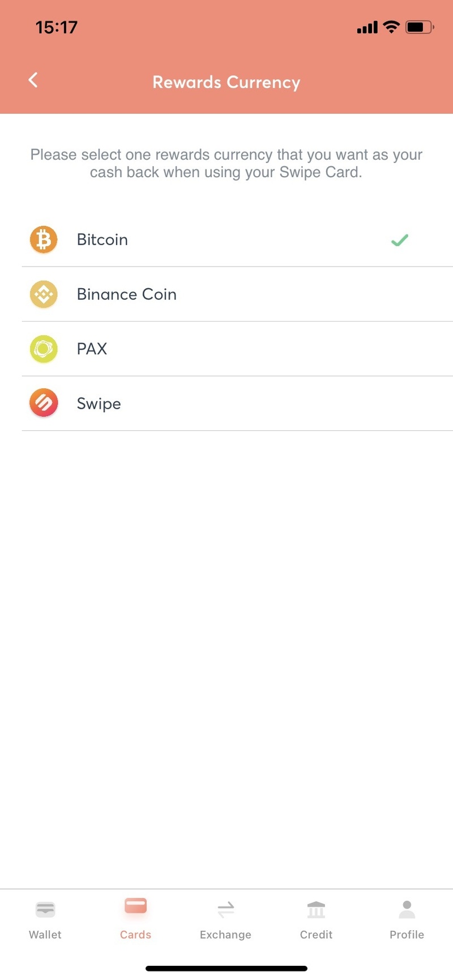Tap the Binance Coin logo icon
Viewport: 453px width, 980px height.
click(x=44, y=294)
